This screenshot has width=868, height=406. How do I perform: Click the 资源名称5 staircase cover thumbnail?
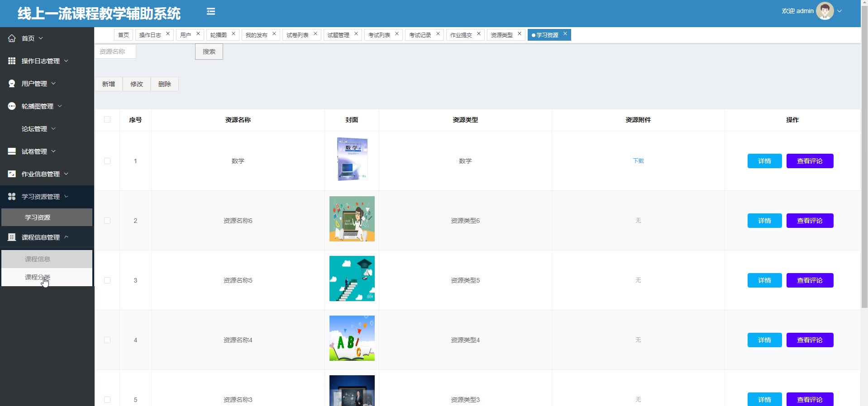[352, 279]
